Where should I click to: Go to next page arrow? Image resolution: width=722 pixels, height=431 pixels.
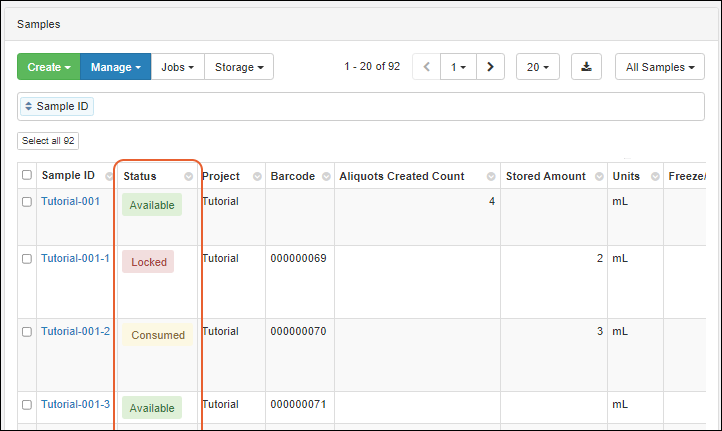tap(489, 67)
